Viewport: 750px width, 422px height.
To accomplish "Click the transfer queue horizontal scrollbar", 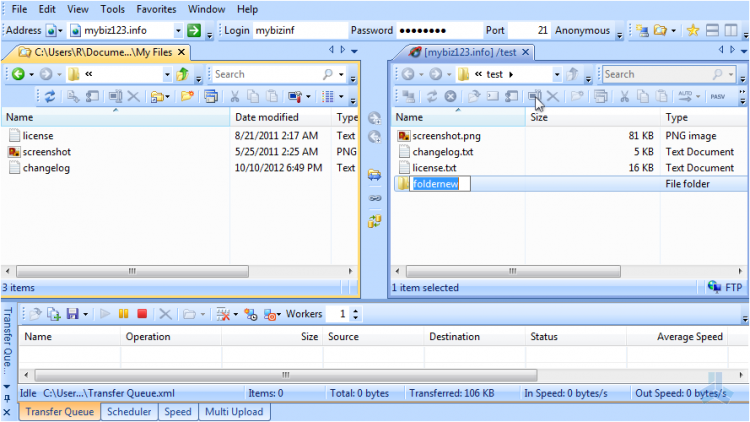I will 286,375.
